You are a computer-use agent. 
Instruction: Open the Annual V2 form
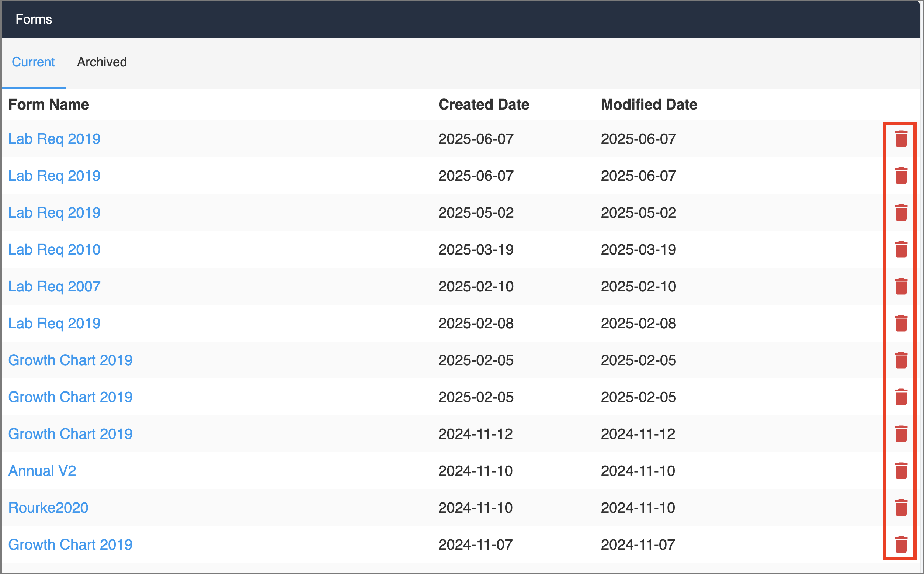pyautogui.click(x=42, y=471)
